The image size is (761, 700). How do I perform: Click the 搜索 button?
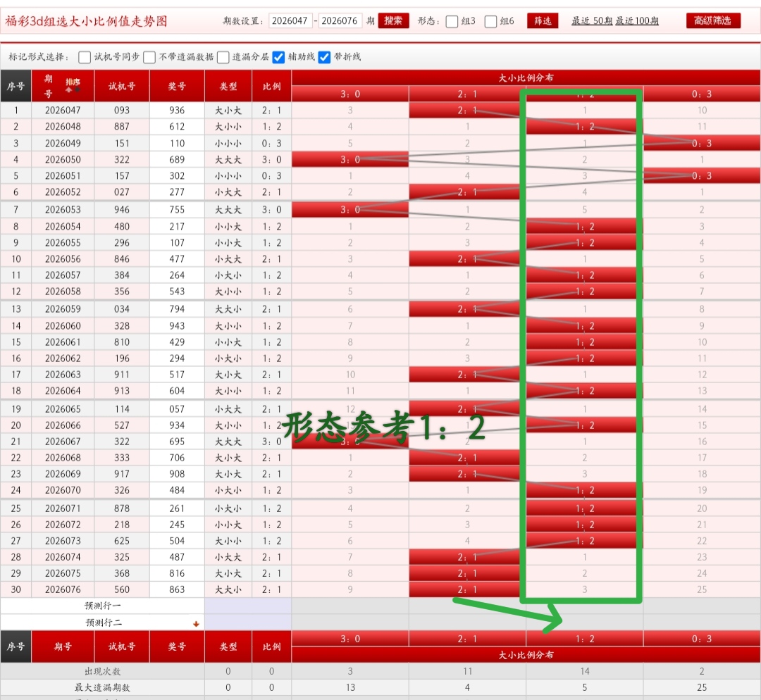pyautogui.click(x=393, y=21)
